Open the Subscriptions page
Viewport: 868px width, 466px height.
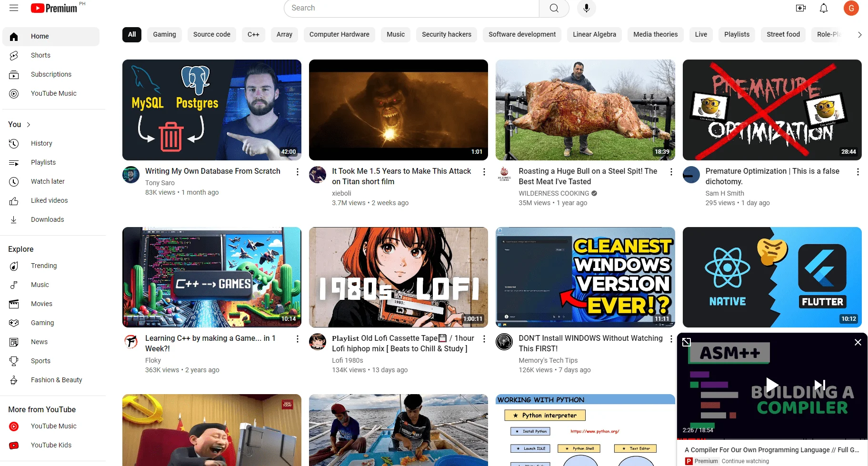(x=51, y=74)
